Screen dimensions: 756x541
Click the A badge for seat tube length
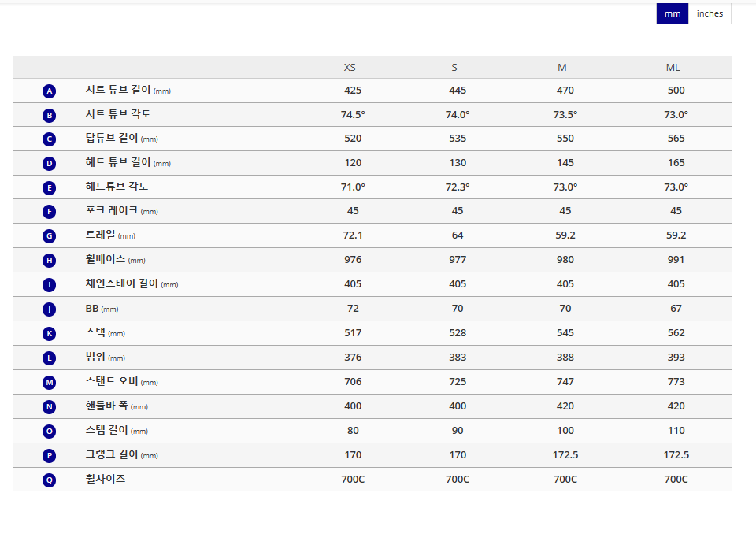pos(49,91)
